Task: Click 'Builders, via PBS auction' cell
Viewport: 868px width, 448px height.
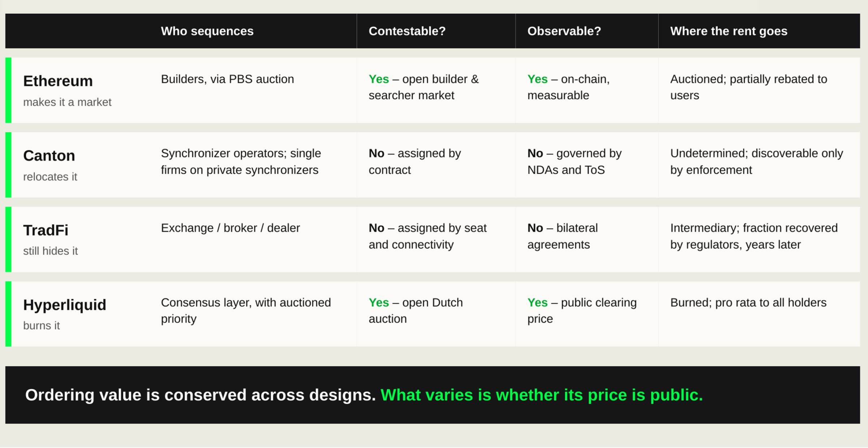Action: [227, 79]
